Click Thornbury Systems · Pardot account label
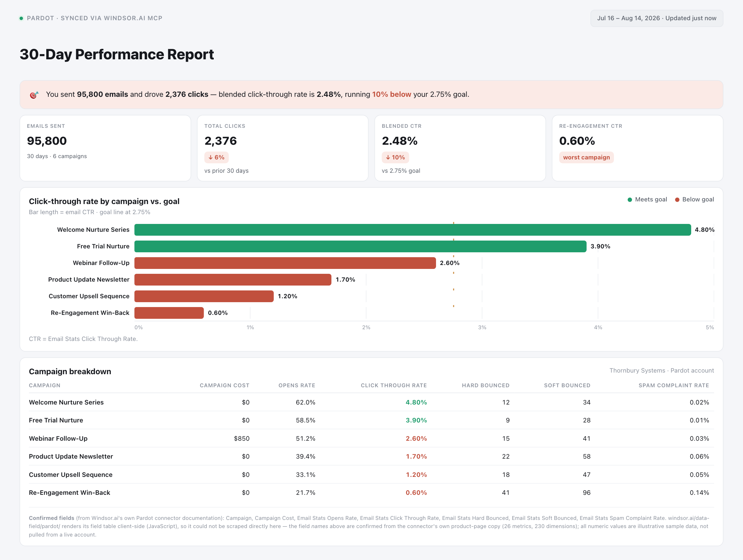 (x=662, y=371)
